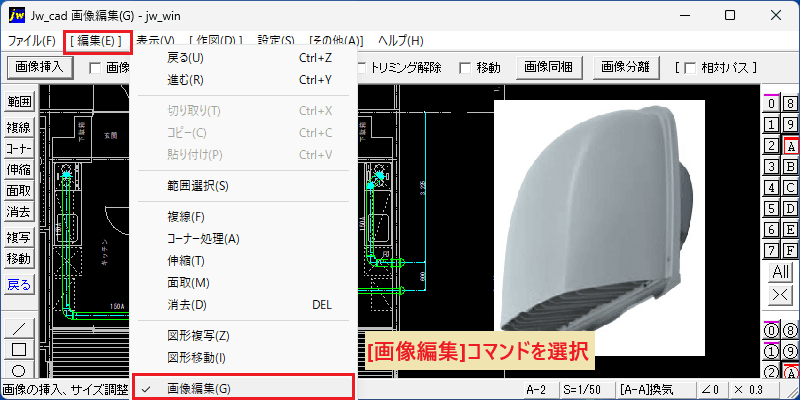800x400 pixels.
Task: Enable the 相対パス checkbox
Action: pyautogui.click(x=690, y=67)
